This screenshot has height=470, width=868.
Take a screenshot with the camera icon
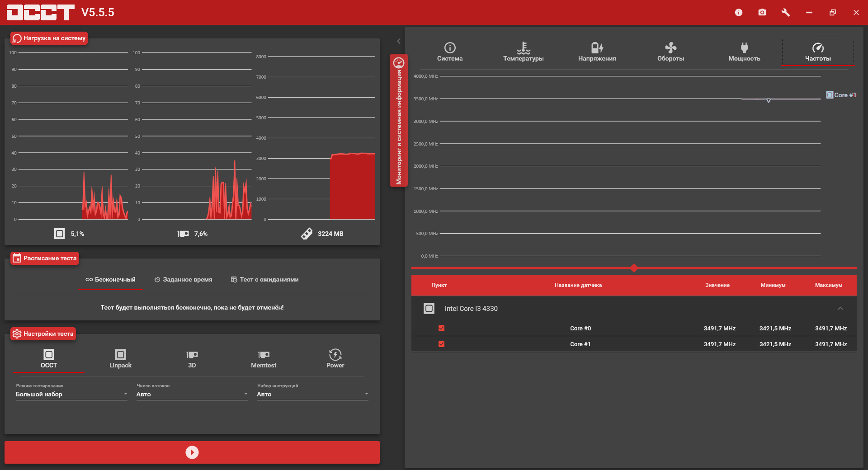[762, 13]
